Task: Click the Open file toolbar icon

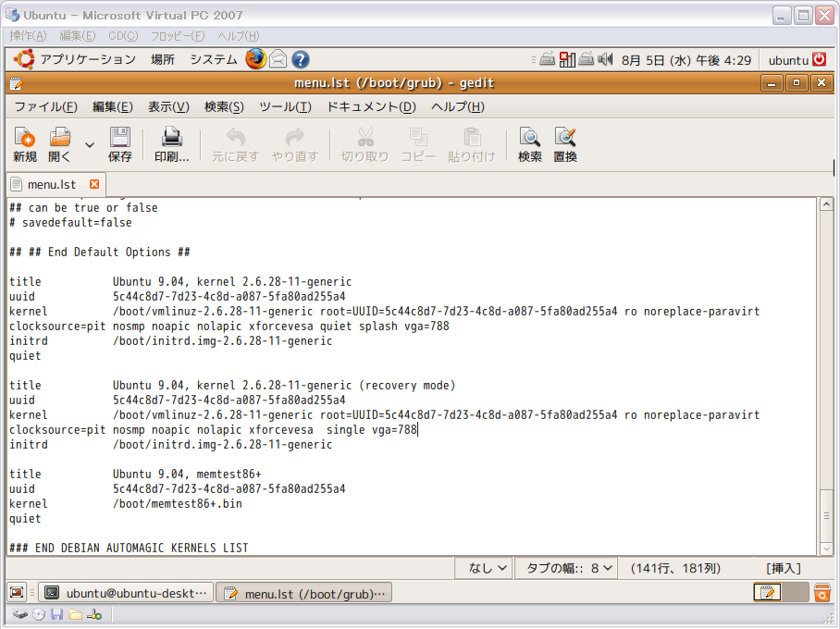Action: pyautogui.click(x=59, y=144)
